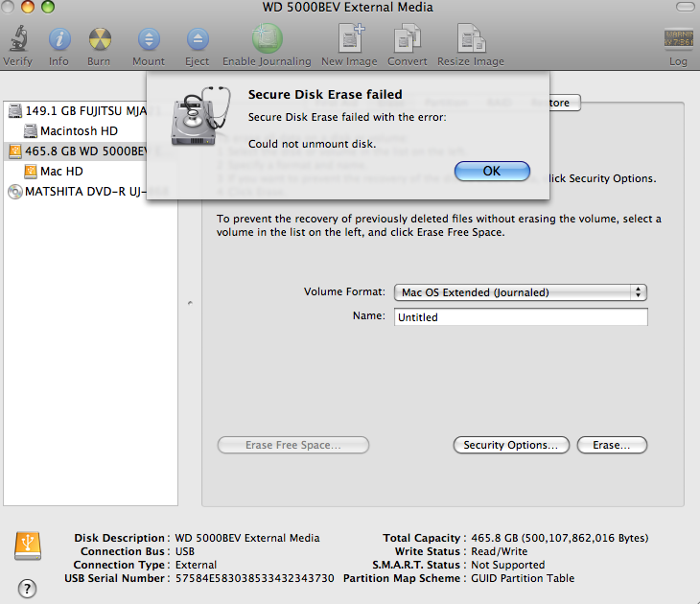The height and width of the screenshot is (604, 700).
Task: Click the Eject toolbar icon
Action: pos(198,39)
